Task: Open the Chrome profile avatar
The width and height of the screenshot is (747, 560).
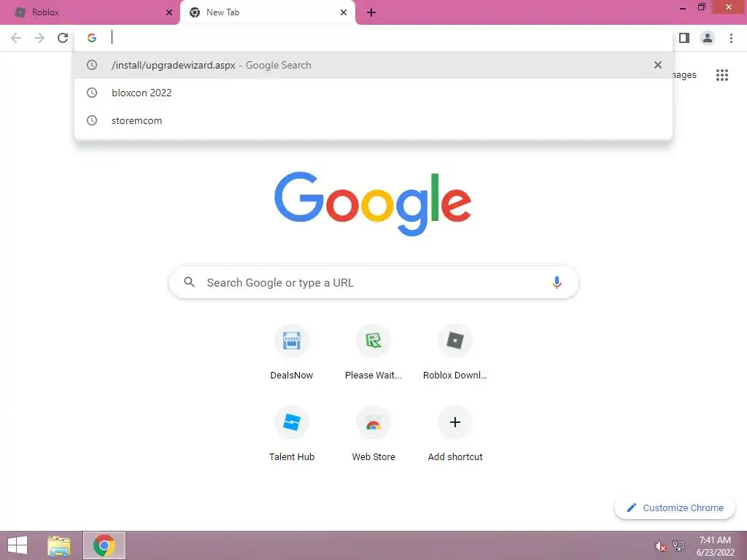Action: point(708,38)
